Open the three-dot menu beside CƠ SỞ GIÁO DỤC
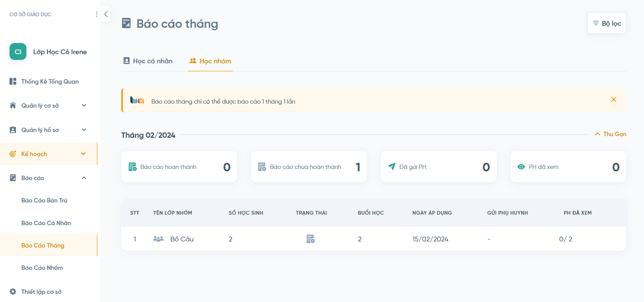 click(96, 14)
